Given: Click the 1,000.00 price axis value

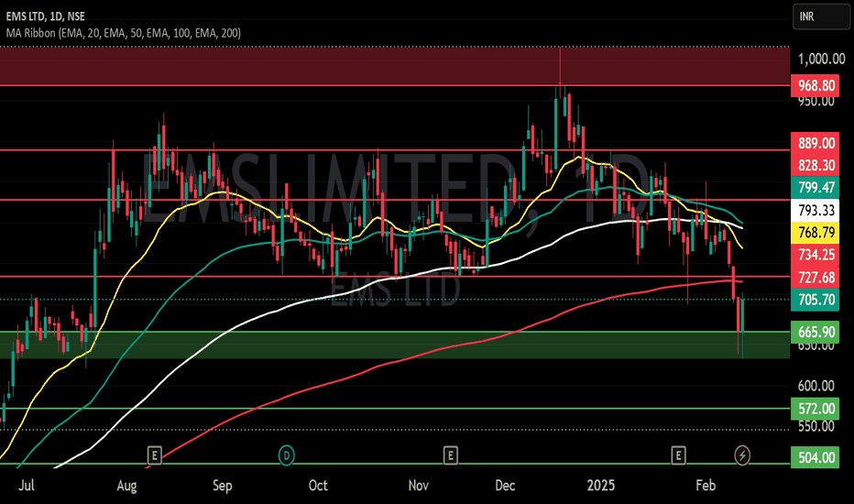Looking at the screenshot, I should [821, 59].
